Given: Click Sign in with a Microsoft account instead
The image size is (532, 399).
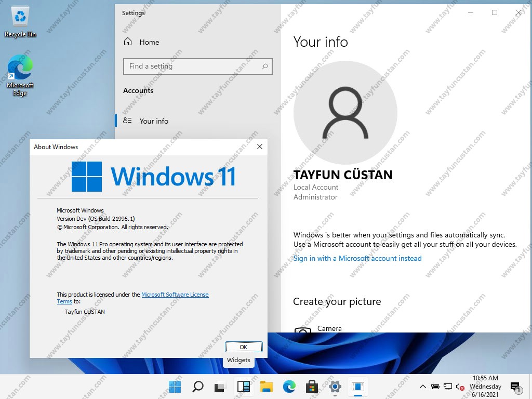Looking at the screenshot, I should [357, 258].
